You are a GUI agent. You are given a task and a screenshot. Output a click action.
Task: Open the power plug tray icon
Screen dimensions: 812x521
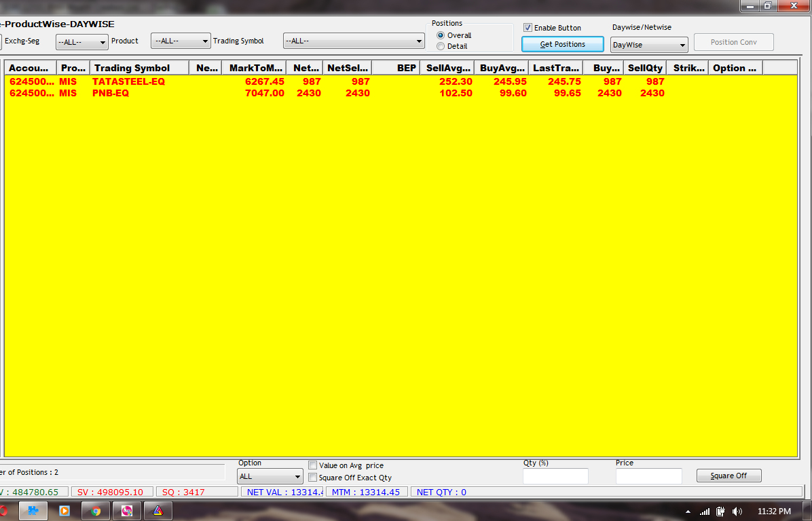(720, 512)
